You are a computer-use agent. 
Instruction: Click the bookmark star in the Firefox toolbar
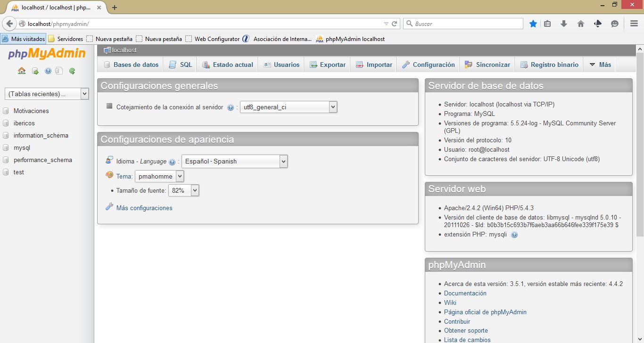click(x=533, y=23)
